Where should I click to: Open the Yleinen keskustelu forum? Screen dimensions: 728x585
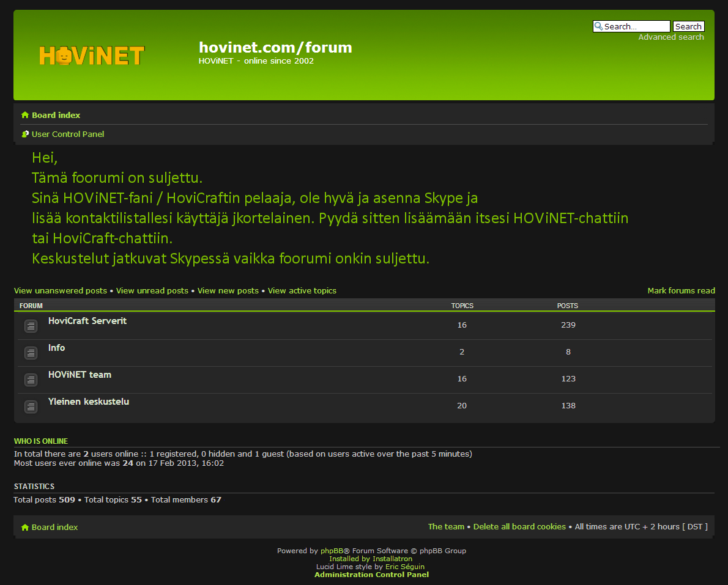pos(89,402)
